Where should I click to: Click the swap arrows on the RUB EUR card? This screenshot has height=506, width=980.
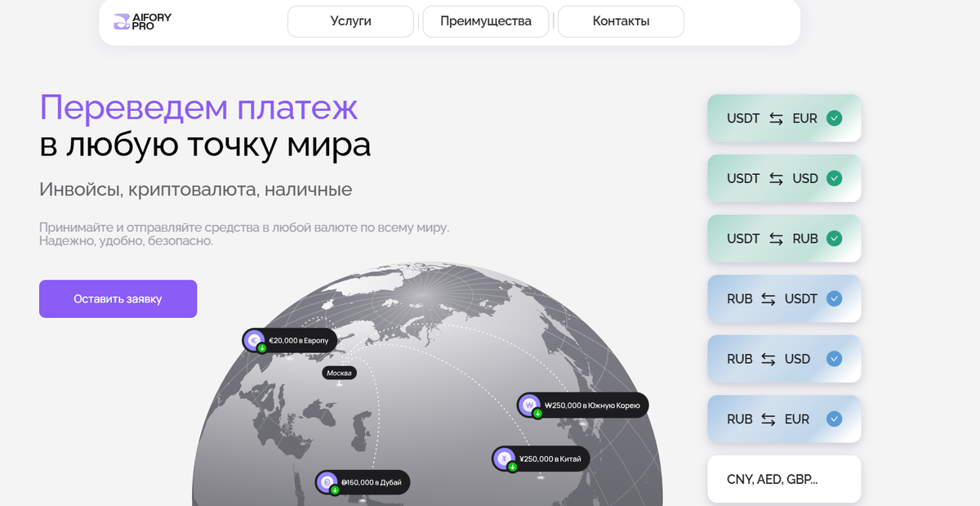tap(768, 419)
